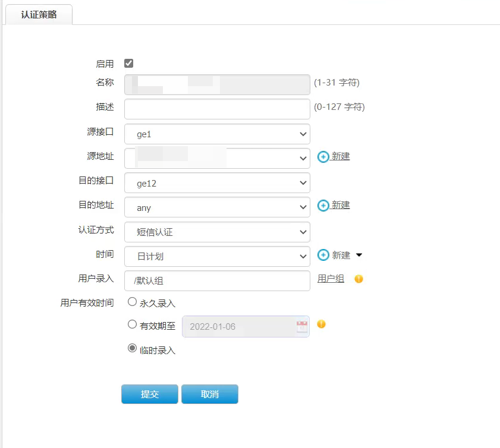Select the 永久录入 radio option

(133, 302)
